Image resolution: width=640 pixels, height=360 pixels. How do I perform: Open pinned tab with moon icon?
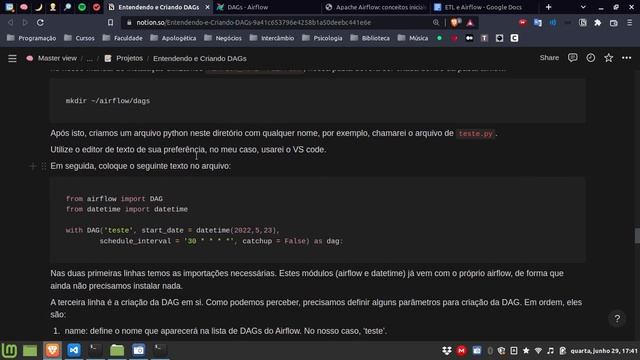38,7
